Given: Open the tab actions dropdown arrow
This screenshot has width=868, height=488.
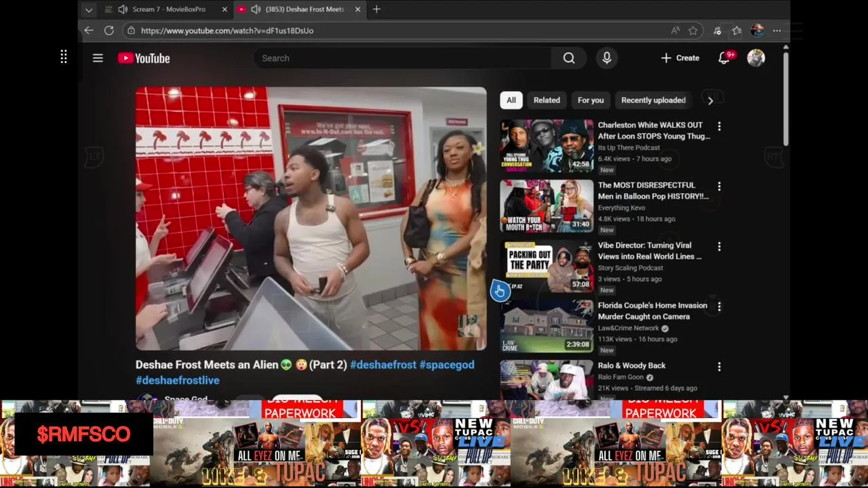Looking at the screenshot, I should [x=89, y=9].
